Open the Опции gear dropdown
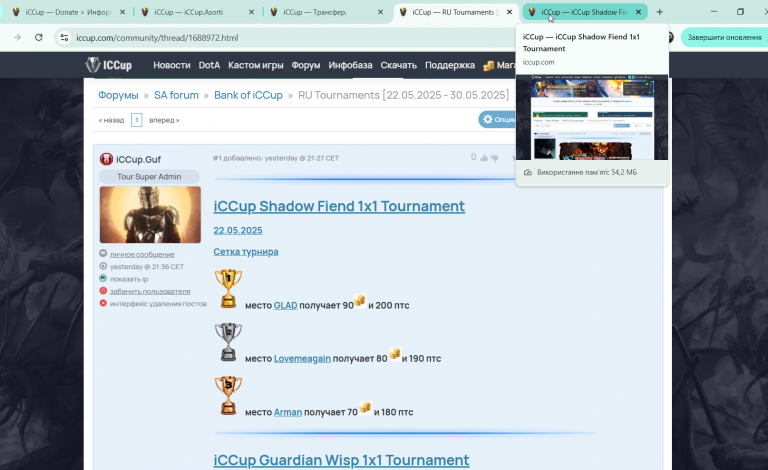 pyautogui.click(x=498, y=119)
